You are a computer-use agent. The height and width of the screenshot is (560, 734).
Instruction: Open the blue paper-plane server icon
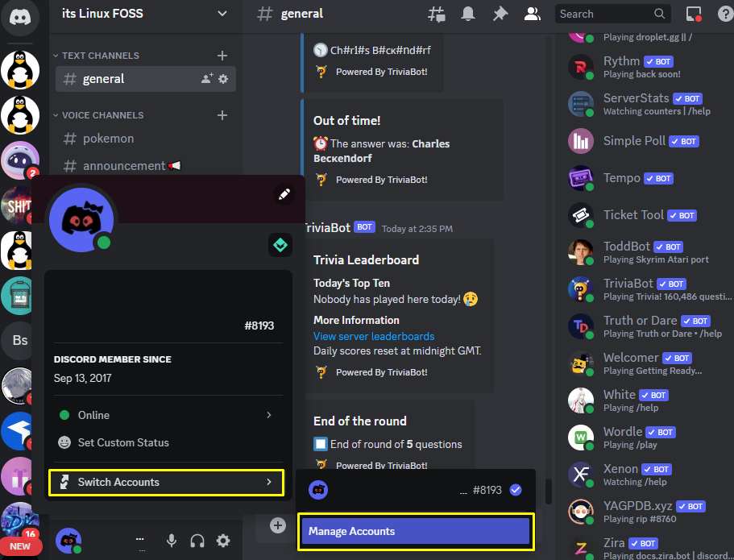coord(17,431)
